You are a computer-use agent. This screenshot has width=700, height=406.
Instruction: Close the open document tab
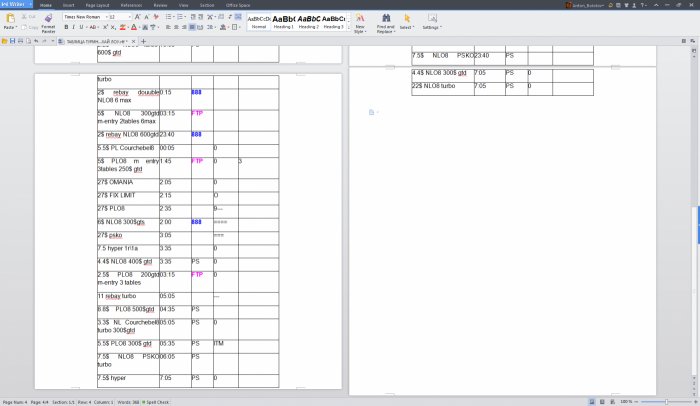coord(133,41)
